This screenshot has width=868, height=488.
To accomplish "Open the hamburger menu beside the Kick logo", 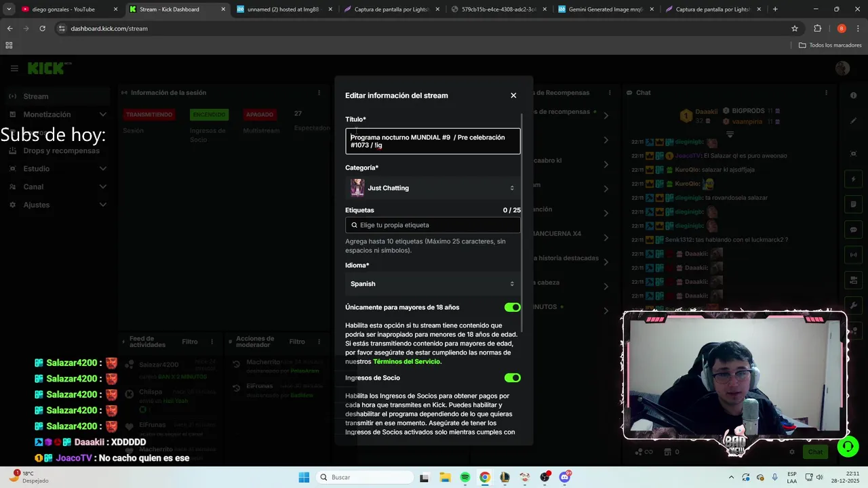I will click(x=14, y=68).
